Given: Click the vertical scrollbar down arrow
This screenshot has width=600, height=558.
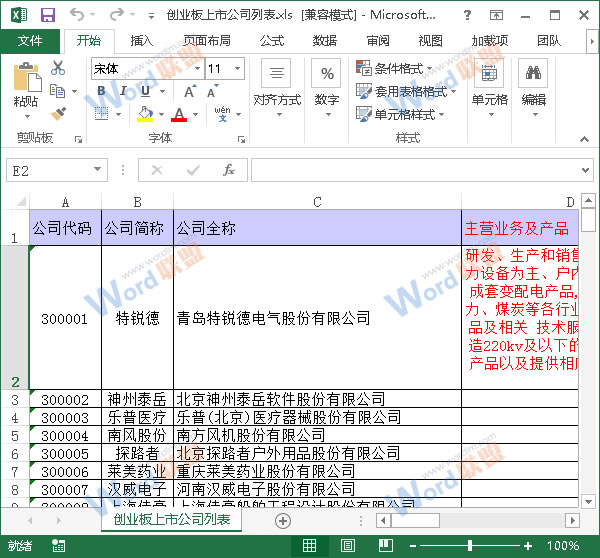Looking at the screenshot, I should tap(588, 501).
